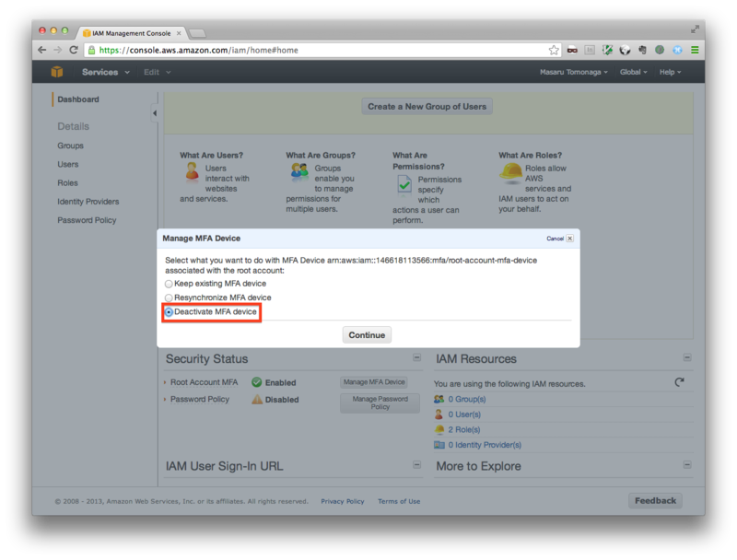This screenshot has height=560, width=737.
Task: Close the IAM Management Console tab
Action: 179,33
